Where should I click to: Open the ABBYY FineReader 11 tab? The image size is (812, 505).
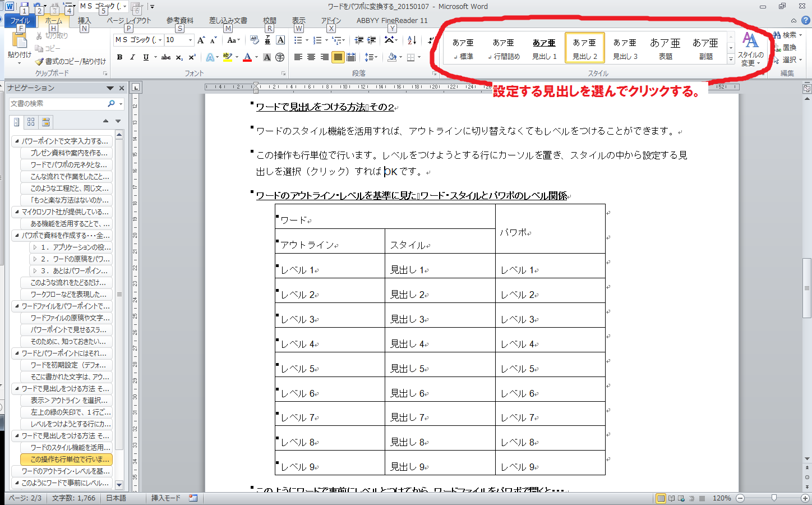(x=392, y=21)
